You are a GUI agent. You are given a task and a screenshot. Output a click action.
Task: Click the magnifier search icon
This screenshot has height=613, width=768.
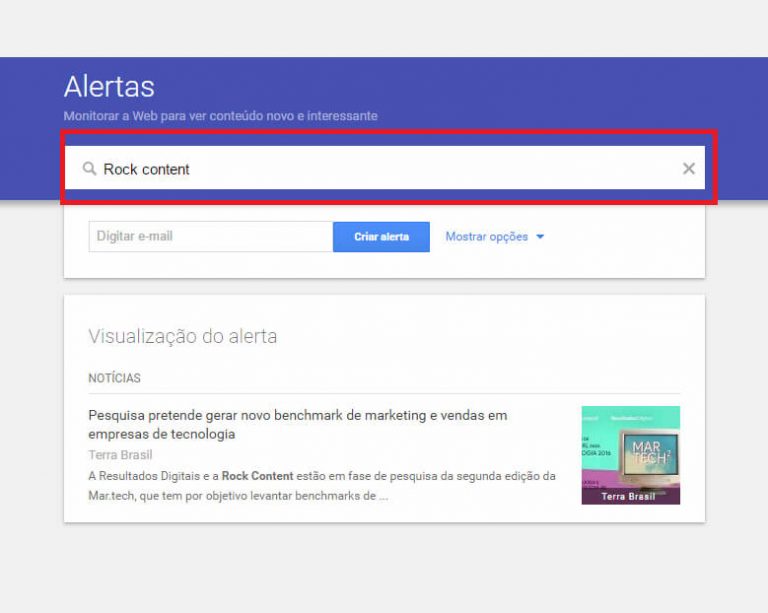89,169
